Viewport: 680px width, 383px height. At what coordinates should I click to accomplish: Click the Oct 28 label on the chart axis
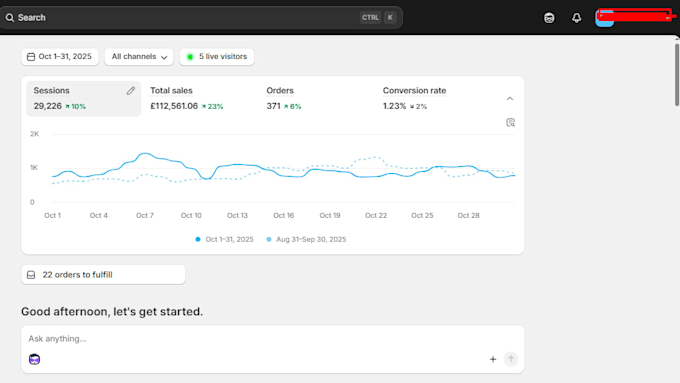click(x=468, y=216)
